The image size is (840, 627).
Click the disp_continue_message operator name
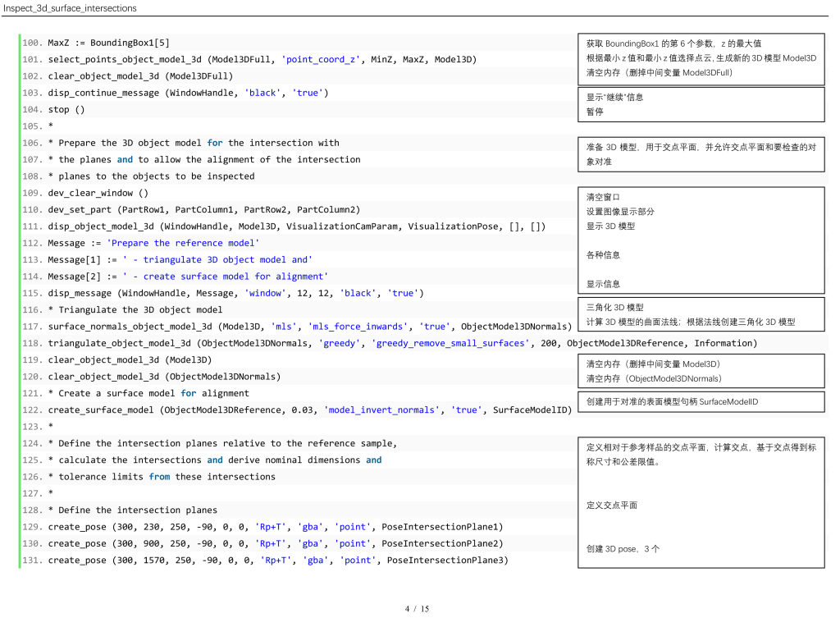[x=103, y=93]
